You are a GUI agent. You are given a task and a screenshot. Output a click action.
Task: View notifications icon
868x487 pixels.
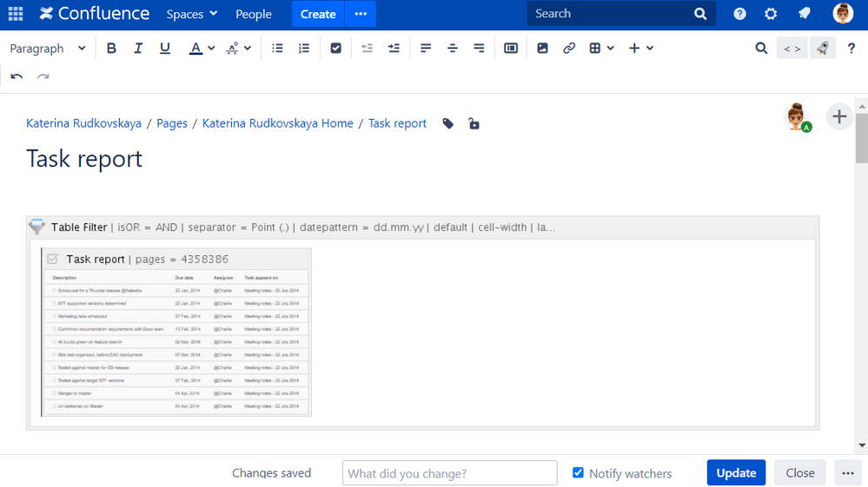(805, 14)
